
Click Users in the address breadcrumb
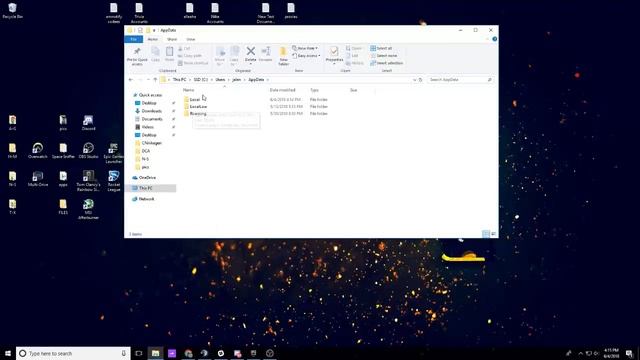coord(220,80)
